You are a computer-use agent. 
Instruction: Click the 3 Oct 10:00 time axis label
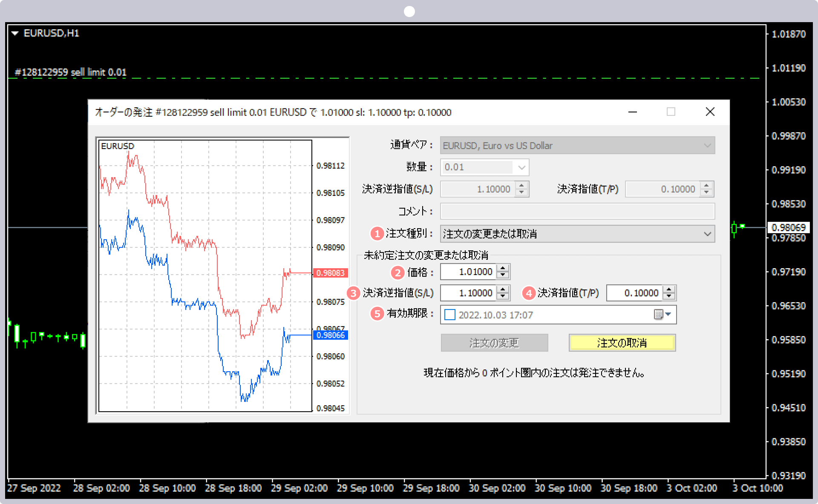click(x=758, y=488)
